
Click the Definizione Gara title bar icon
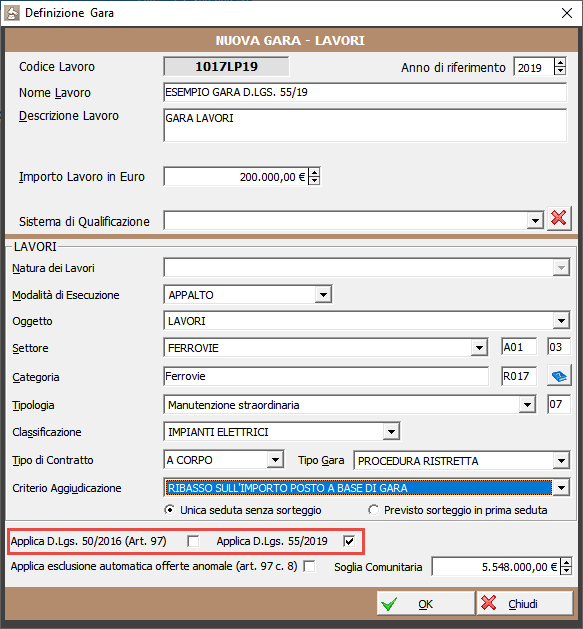click(x=12, y=13)
